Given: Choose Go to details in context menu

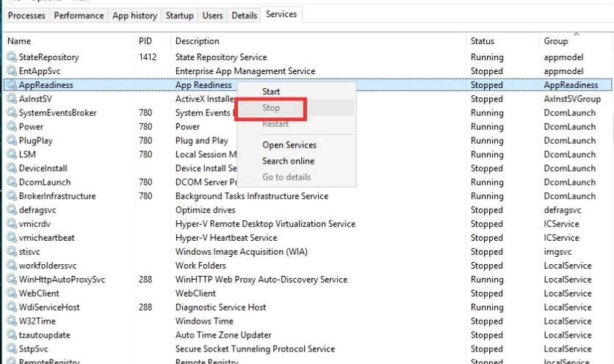Looking at the screenshot, I should point(297,177).
